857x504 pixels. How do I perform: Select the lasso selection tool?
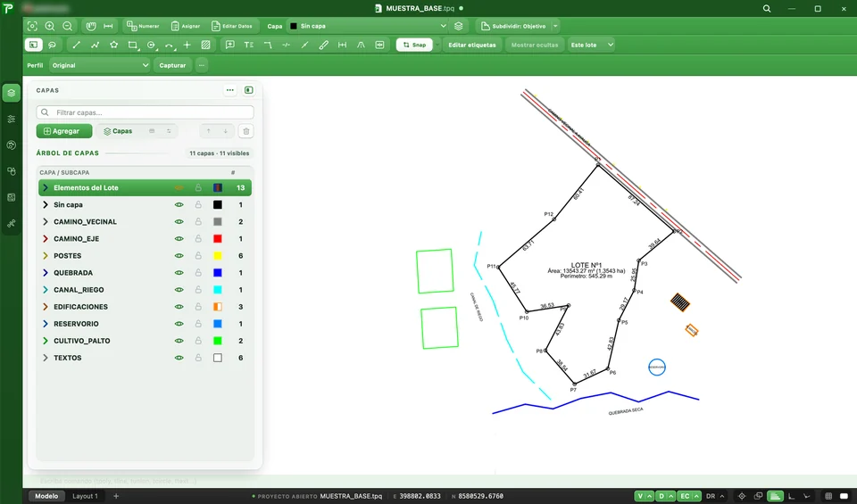(x=52, y=45)
